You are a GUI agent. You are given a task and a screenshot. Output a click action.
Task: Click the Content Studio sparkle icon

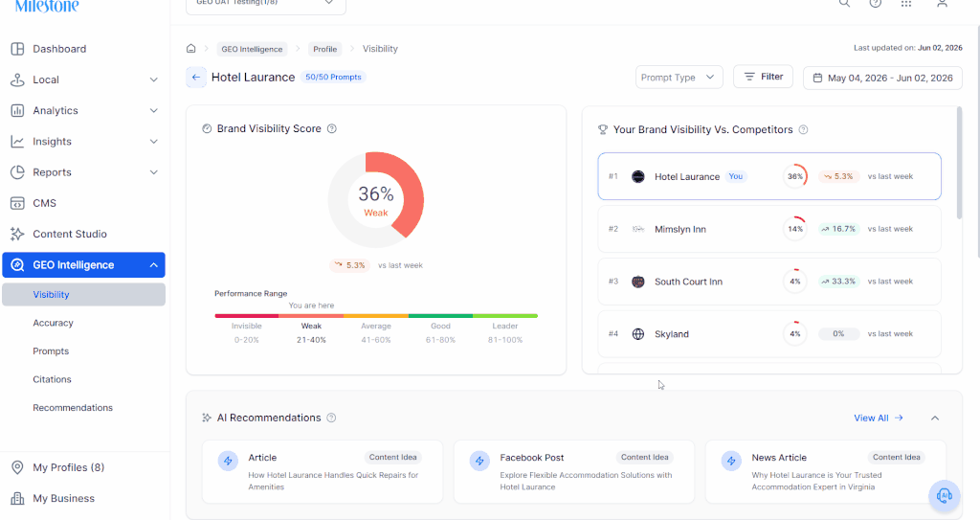[x=17, y=234]
